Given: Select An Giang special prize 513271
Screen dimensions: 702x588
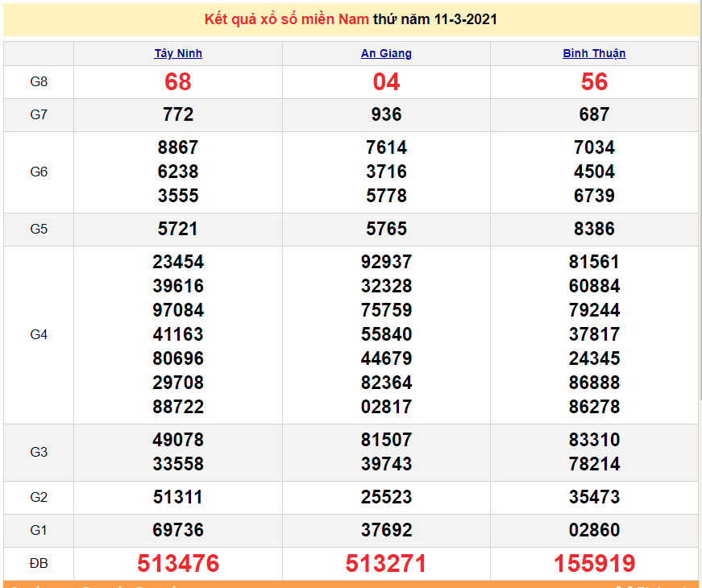Looking at the screenshot, I should pyautogui.click(x=386, y=564).
